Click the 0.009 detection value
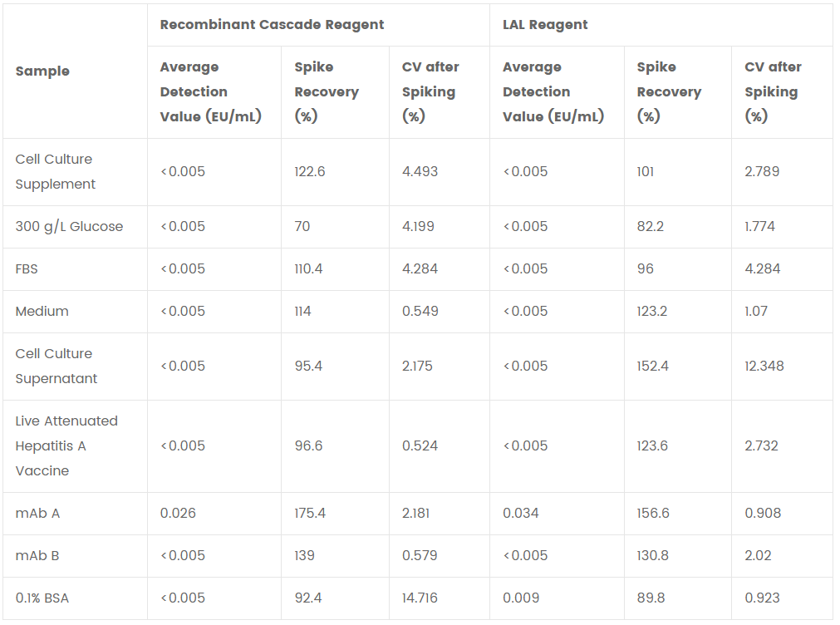Viewport: 840px width, 625px height. (521, 598)
